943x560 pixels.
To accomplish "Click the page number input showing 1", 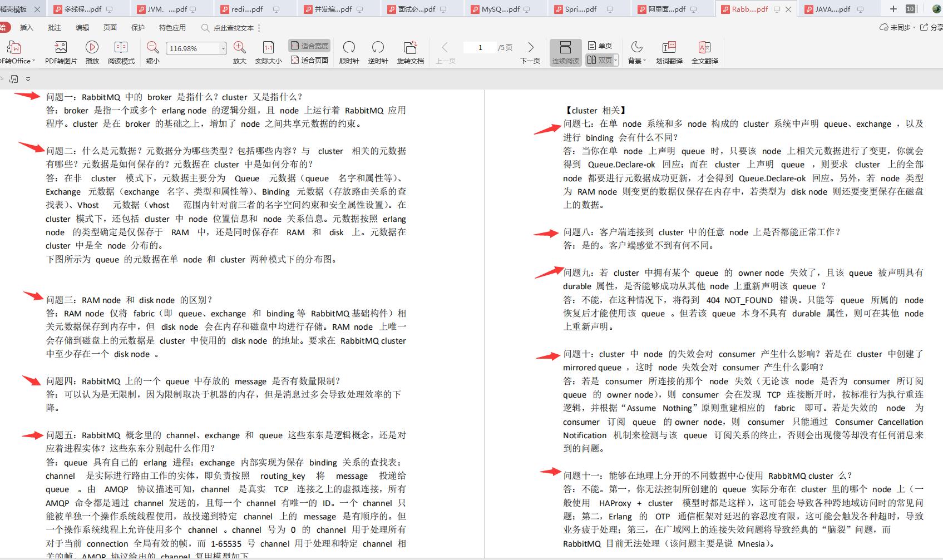I will 480,48.
